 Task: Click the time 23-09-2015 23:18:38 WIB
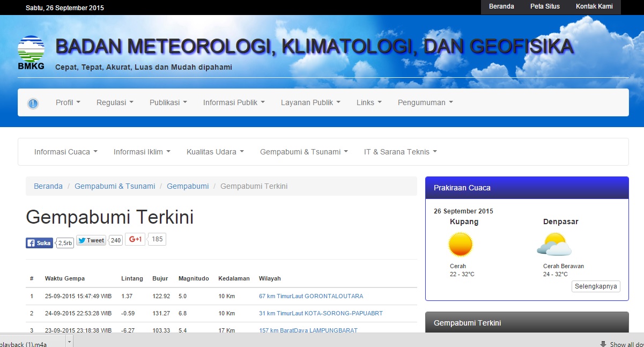click(78, 330)
